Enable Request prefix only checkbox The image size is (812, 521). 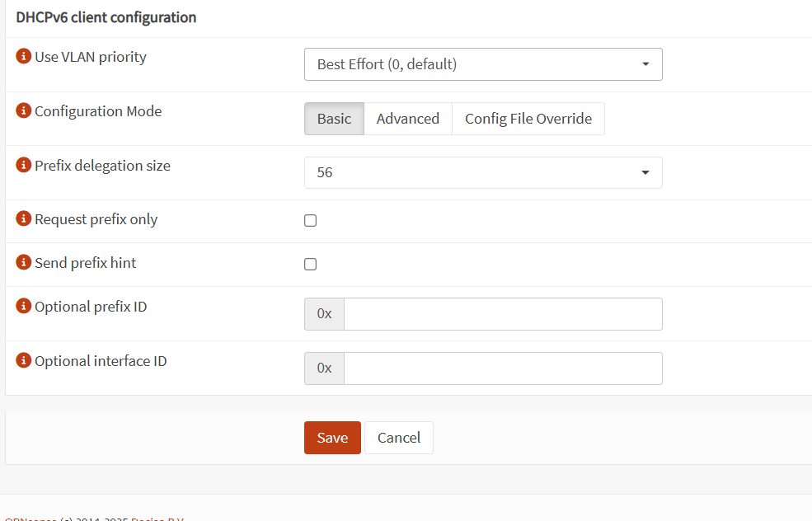(311, 221)
